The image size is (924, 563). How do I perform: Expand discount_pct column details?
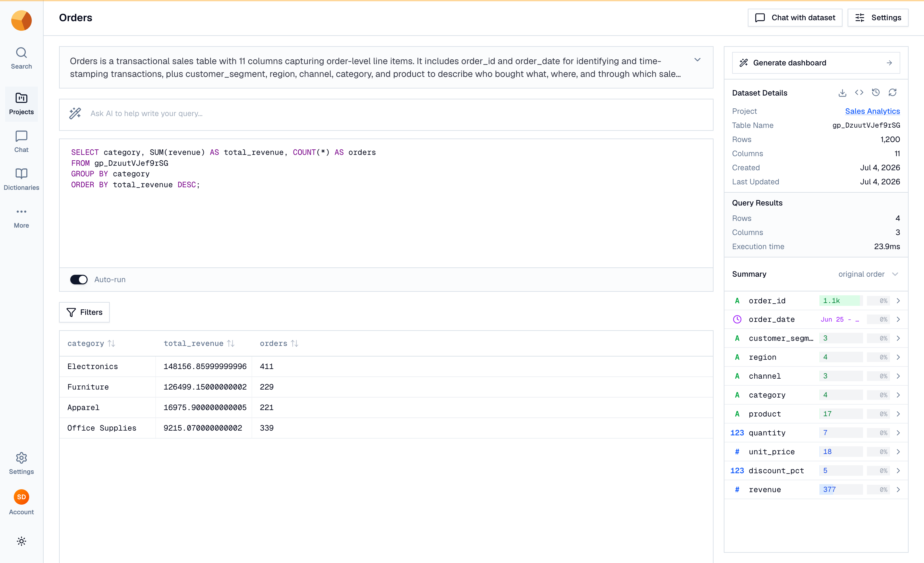[x=898, y=470]
